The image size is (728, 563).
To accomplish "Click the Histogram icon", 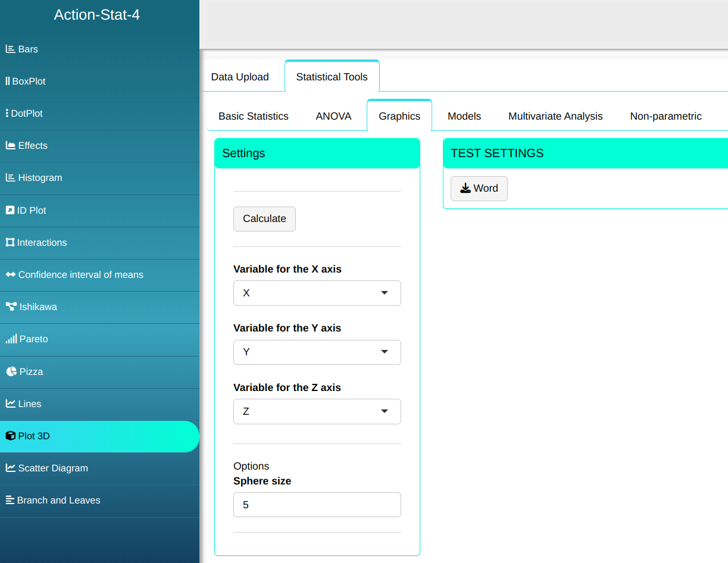I will [11, 178].
